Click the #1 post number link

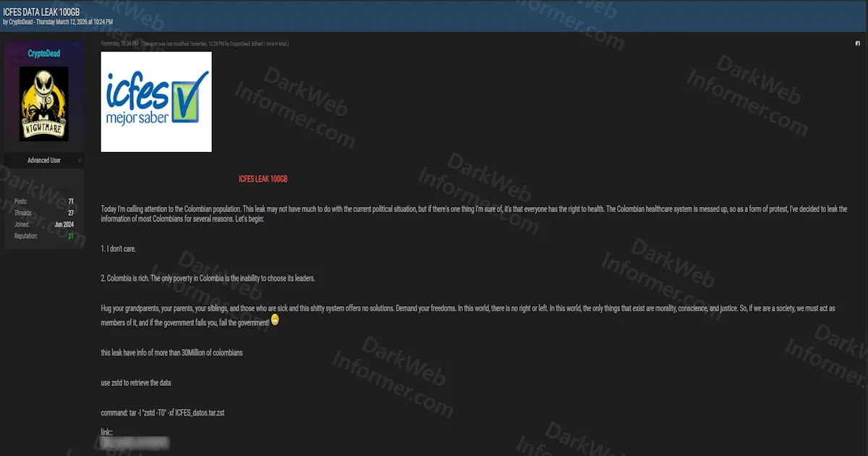click(857, 43)
